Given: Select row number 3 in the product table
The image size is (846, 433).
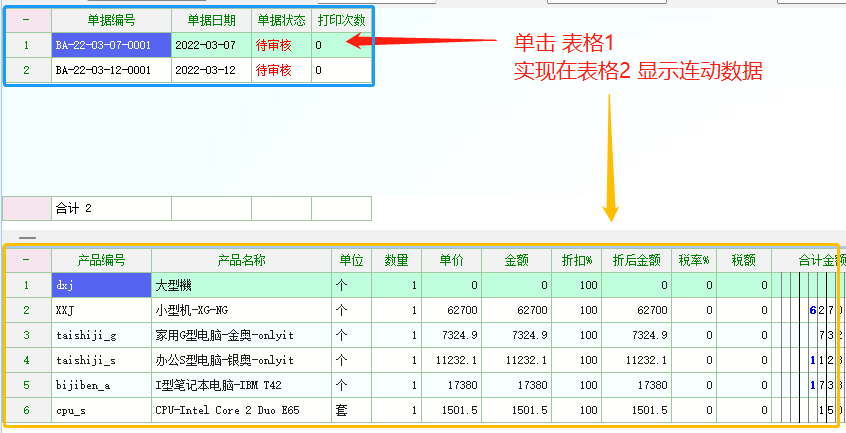Looking at the screenshot, I should [x=27, y=335].
